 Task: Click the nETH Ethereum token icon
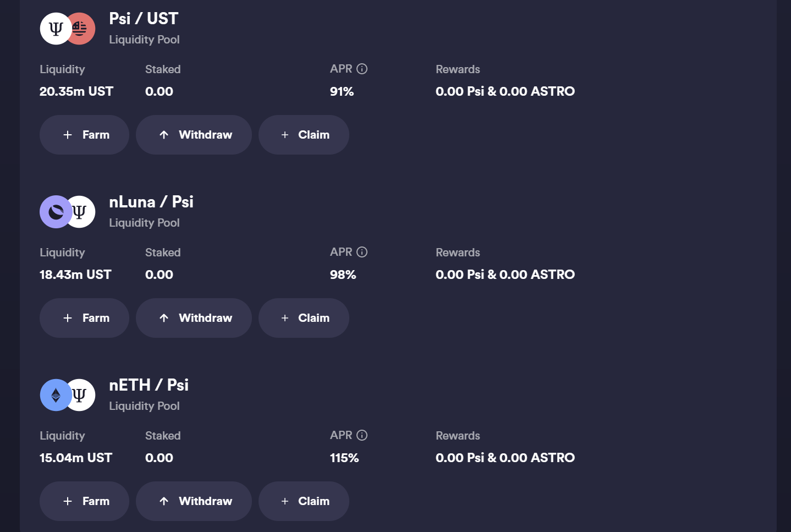click(55, 395)
